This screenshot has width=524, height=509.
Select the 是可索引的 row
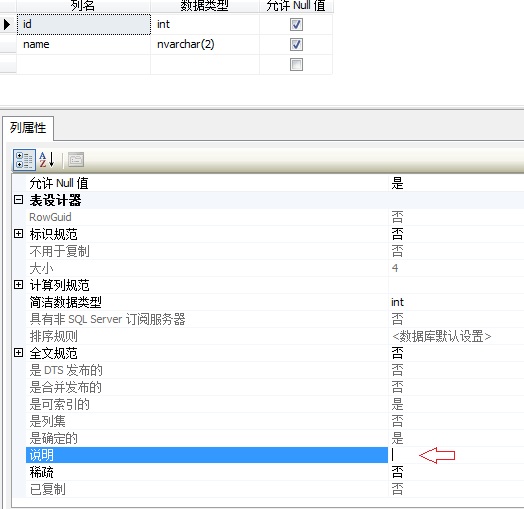pyautogui.click(x=275, y=404)
